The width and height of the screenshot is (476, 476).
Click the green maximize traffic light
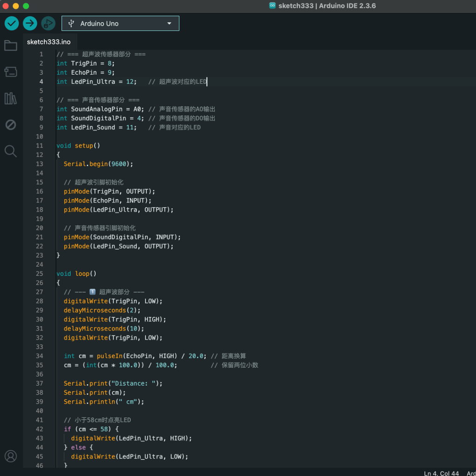pos(26,6)
